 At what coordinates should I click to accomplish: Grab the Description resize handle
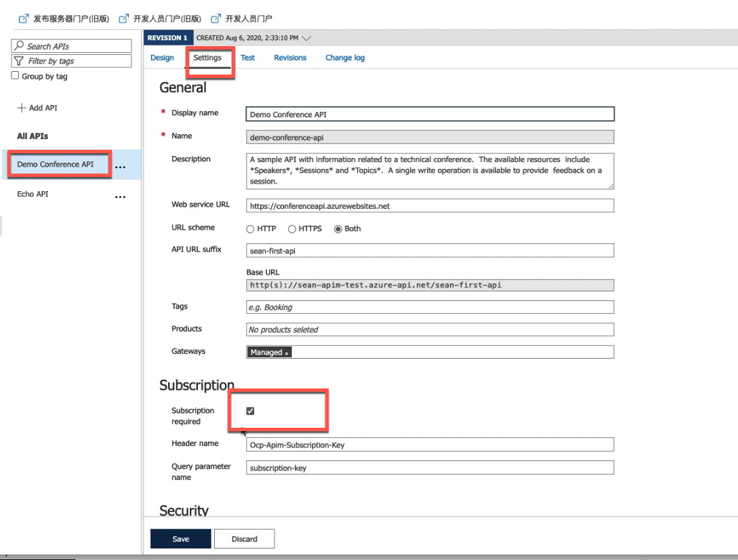(x=611, y=186)
